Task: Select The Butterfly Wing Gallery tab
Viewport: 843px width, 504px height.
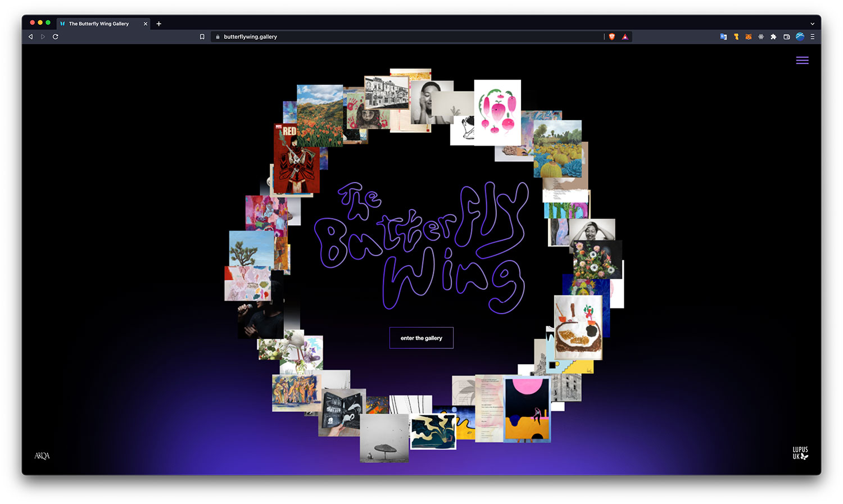Action: 103,24
